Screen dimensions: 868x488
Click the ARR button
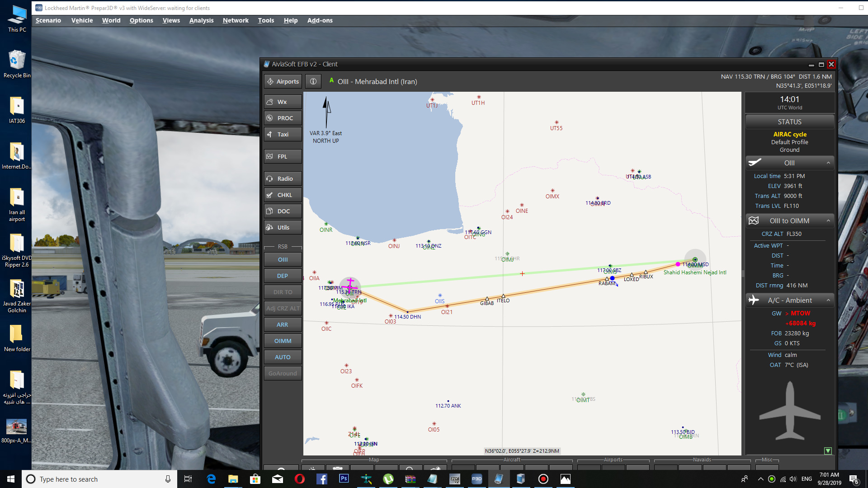[x=283, y=324]
